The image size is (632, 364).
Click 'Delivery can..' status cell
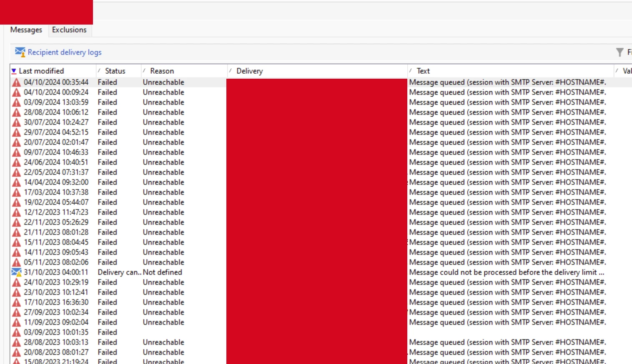pos(119,272)
